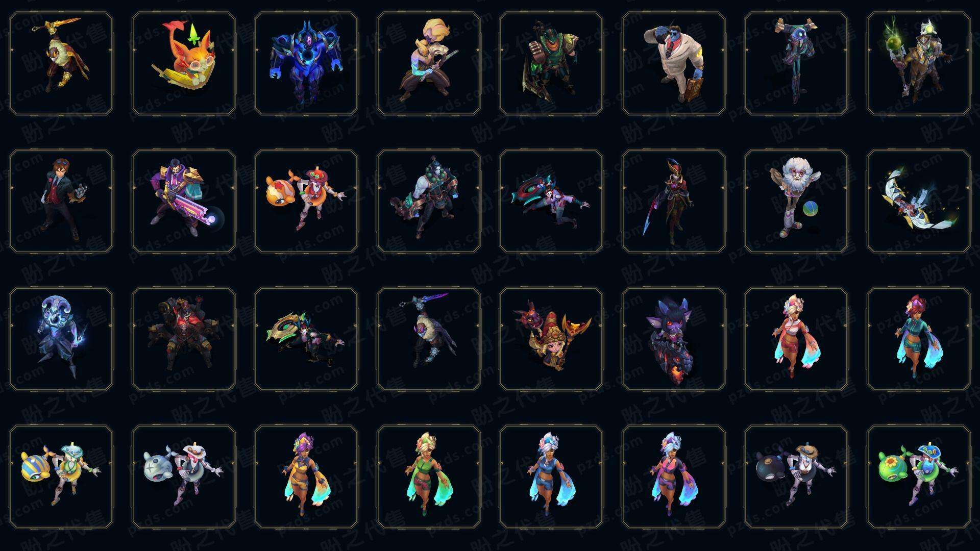The height and width of the screenshot is (551, 980).
Task: Select the glowing blue ghost spirit skin
Action: (61, 339)
